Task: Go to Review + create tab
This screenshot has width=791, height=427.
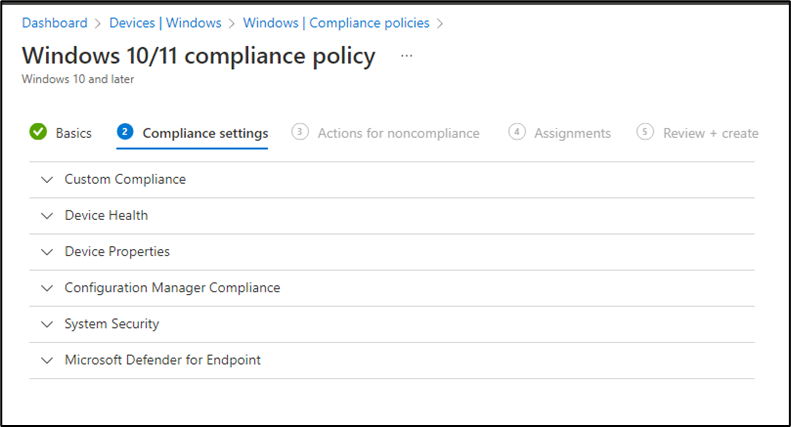Action: click(711, 133)
